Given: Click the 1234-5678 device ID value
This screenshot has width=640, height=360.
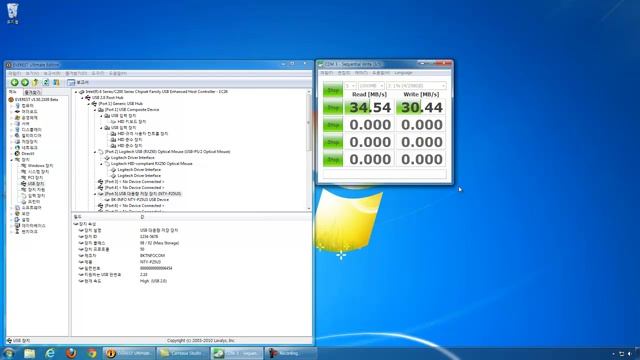Looking at the screenshot, I should [149, 236].
